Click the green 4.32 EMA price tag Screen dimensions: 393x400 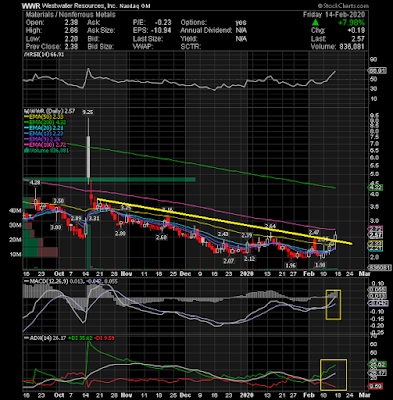coord(376,188)
